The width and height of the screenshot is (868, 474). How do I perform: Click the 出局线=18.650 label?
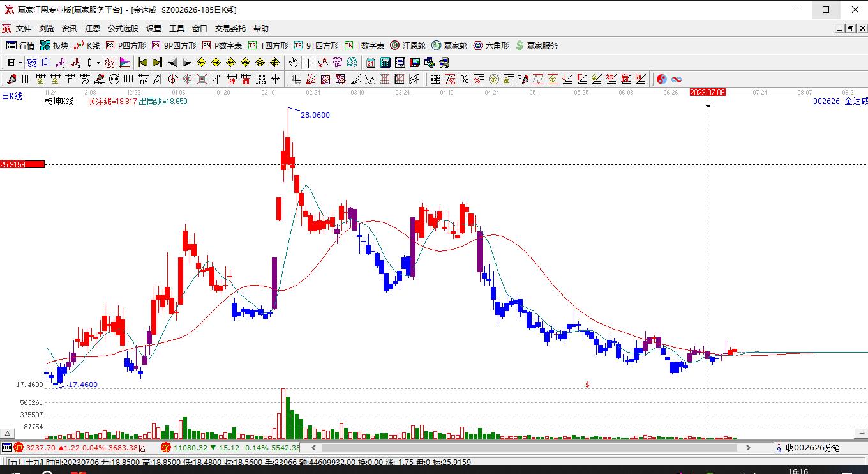point(163,102)
